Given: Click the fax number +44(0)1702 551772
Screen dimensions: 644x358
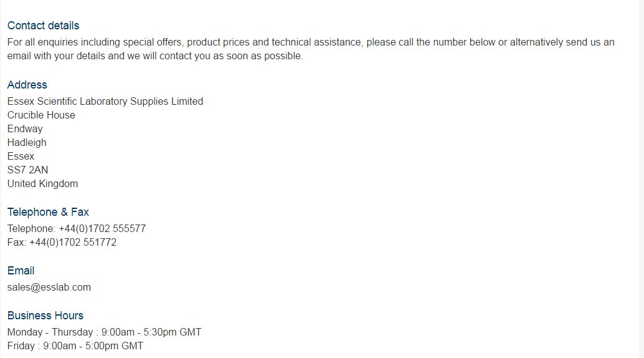Looking at the screenshot, I should [x=73, y=243].
